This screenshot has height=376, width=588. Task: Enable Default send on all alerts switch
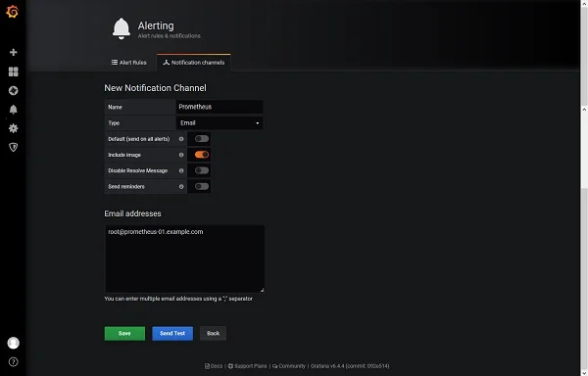tap(202, 139)
